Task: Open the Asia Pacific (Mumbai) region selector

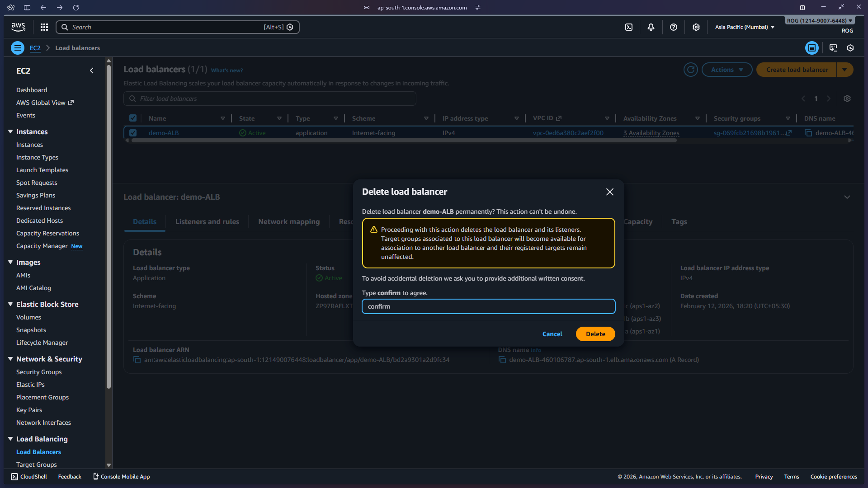Action: (x=744, y=27)
